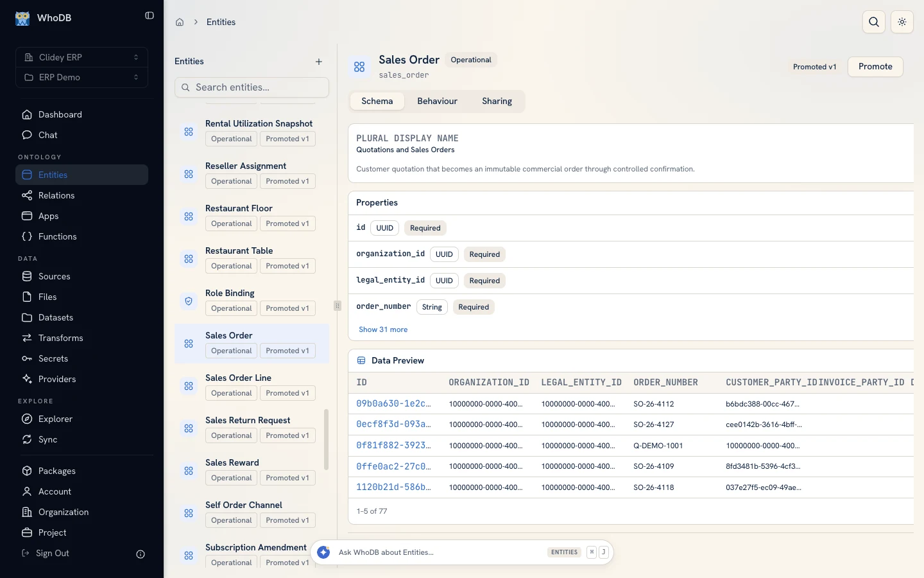Open the Chat page
Image resolution: width=924 pixels, height=578 pixels.
pyautogui.click(x=82, y=135)
